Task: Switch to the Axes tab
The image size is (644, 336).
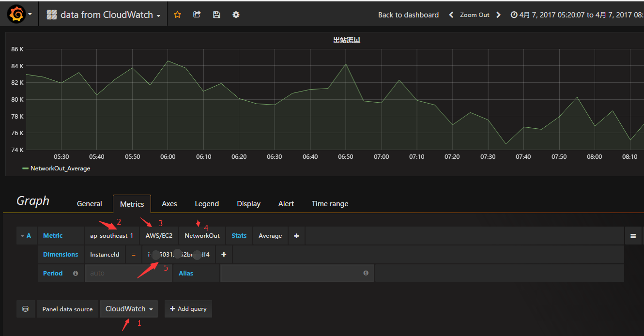Action: click(169, 204)
